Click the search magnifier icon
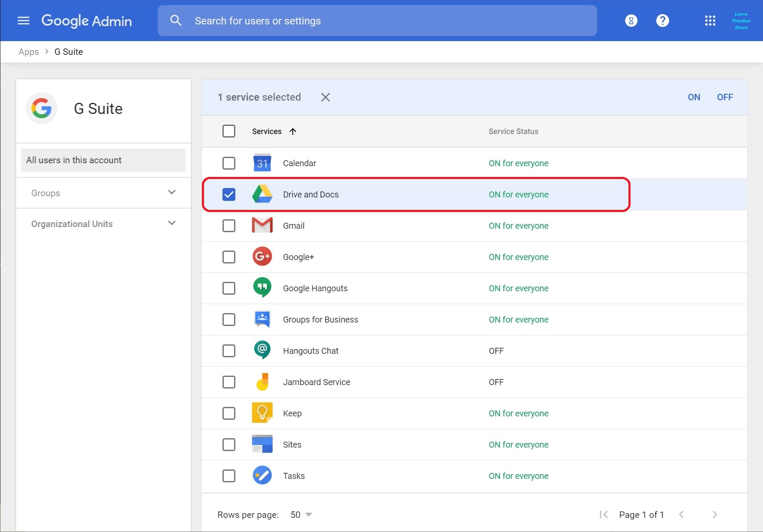Viewport: 763px width, 532px height. (176, 20)
